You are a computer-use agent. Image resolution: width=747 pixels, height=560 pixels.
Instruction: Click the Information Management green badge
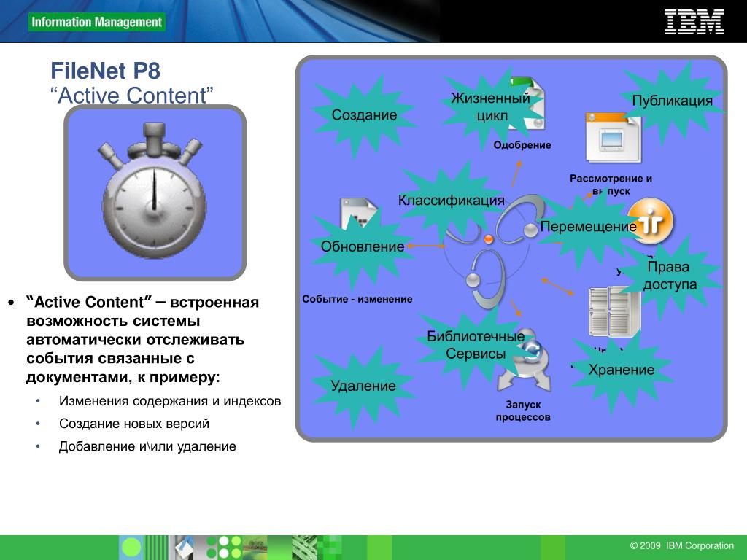coord(97,22)
